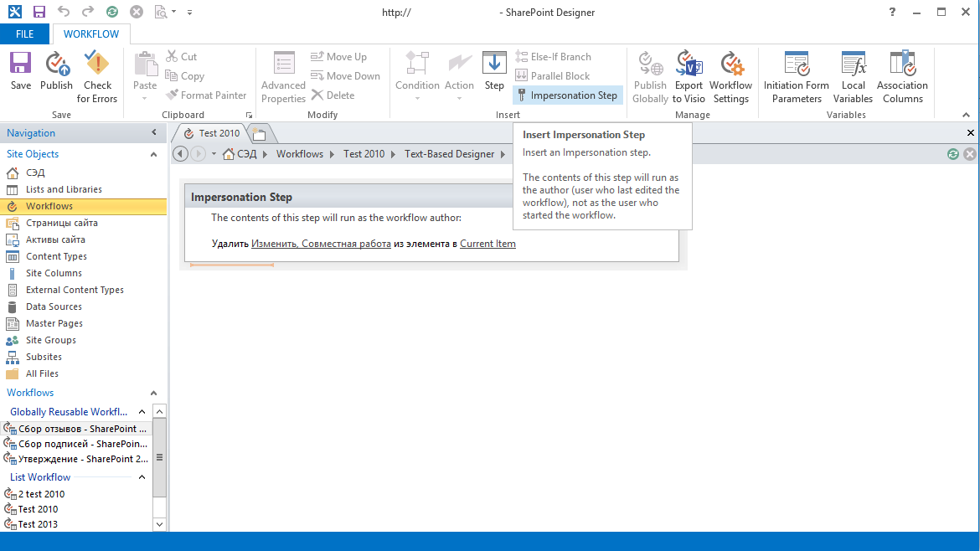Click the Paste button in Clipboard group
This screenshot has height=551, width=980.
[x=145, y=76]
